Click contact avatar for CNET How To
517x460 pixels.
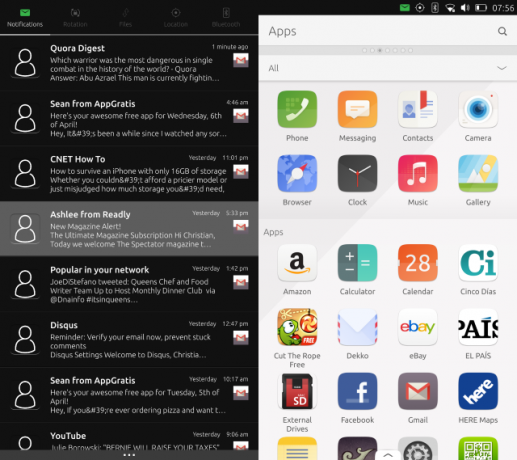[25, 173]
